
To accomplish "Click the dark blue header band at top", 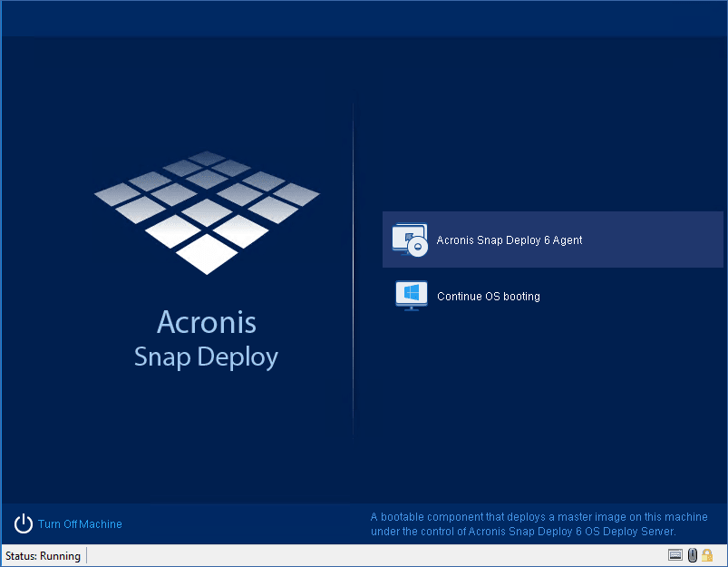I will tap(363, 19).
